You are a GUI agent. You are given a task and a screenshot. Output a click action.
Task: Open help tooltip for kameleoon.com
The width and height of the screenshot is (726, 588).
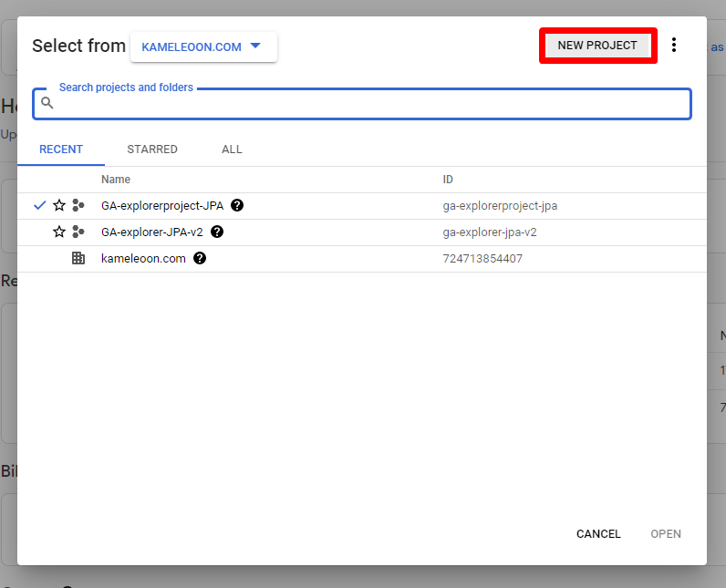[x=200, y=258]
